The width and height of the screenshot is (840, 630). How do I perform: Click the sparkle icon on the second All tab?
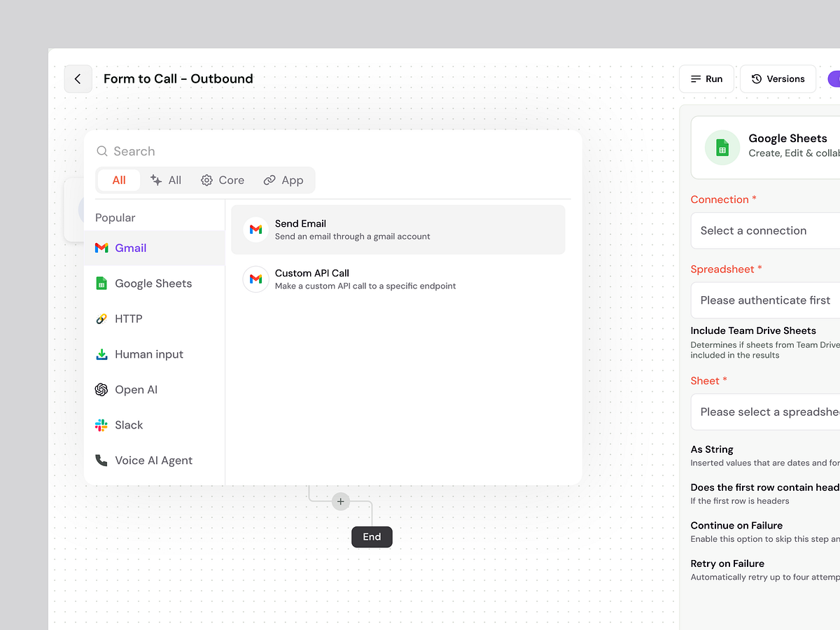coord(156,180)
